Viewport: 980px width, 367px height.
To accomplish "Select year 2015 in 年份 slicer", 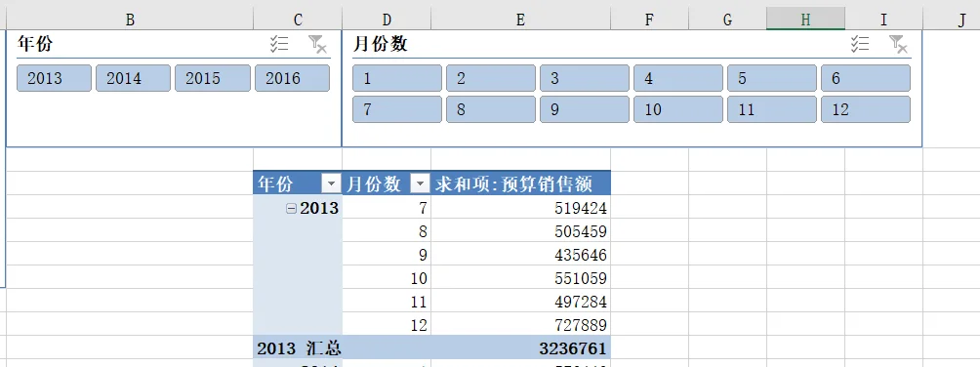I will (213, 78).
